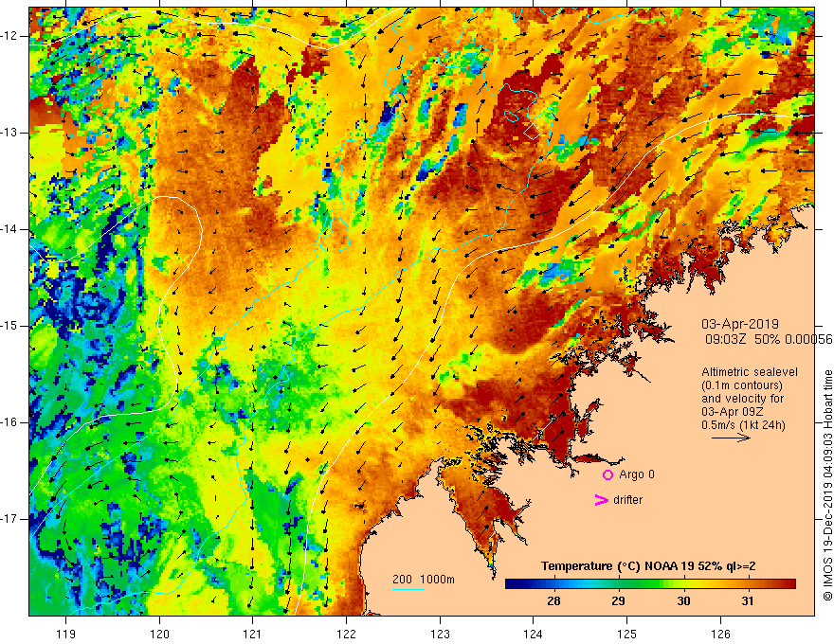Click the color bar value 30
834x644 pixels.
click(683, 601)
